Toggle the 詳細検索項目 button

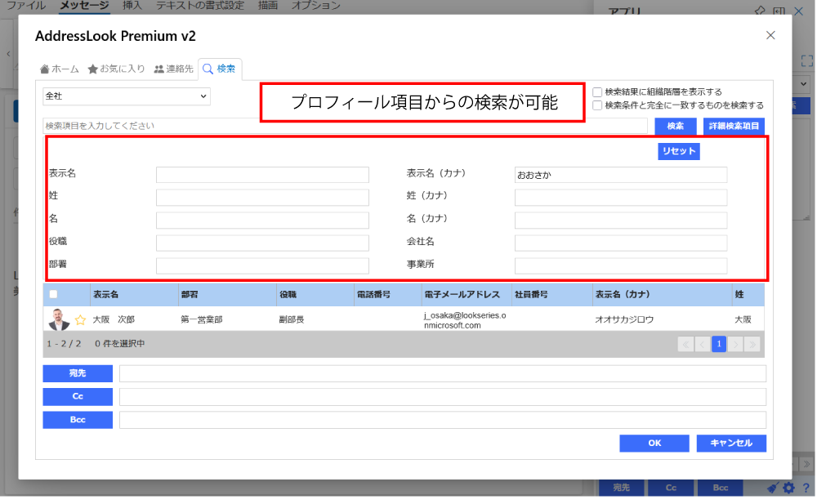pos(734,126)
